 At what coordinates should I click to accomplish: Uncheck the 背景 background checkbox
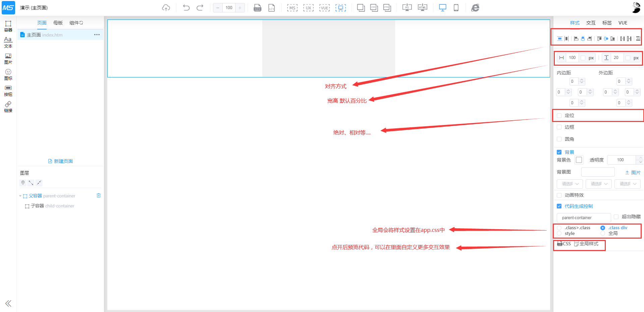tap(559, 152)
